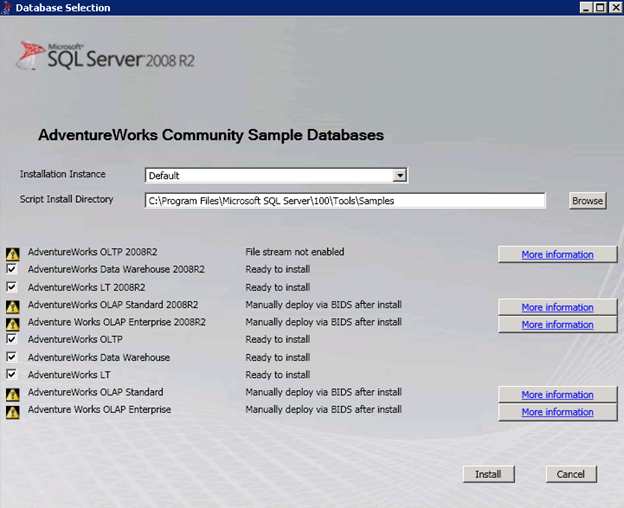Toggle the AdventureWorks OLTP checkbox
This screenshot has height=508, width=624.
12,339
